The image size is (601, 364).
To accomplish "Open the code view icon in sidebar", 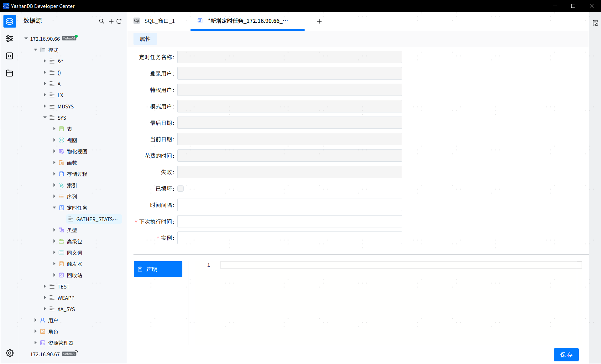I will click(9, 56).
